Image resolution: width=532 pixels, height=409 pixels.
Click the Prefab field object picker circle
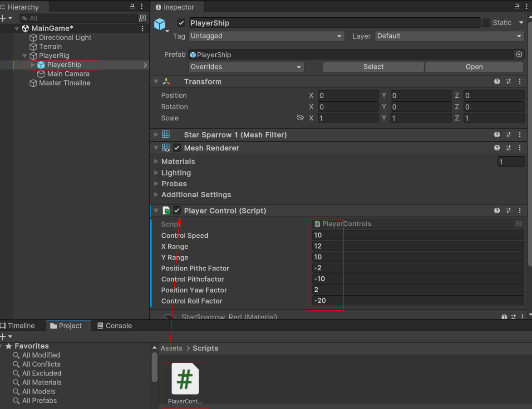[519, 55]
